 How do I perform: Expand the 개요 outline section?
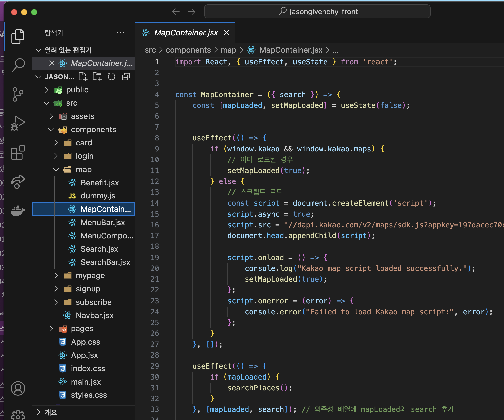[51, 412]
